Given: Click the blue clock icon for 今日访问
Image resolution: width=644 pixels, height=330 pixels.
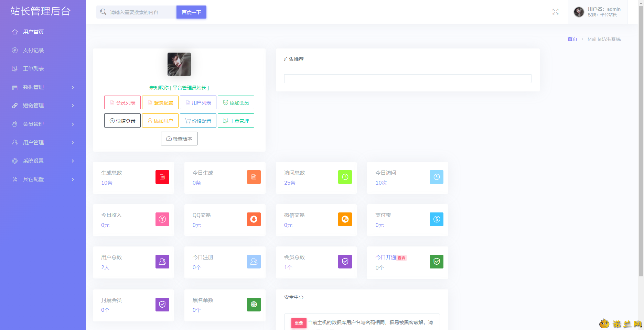Looking at the screenshot, I should 437,177.
